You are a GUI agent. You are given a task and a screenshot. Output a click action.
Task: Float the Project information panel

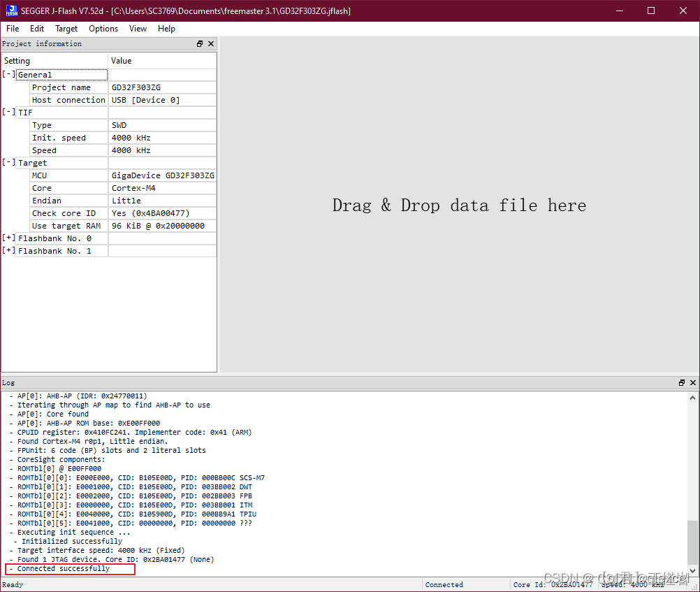200,44
